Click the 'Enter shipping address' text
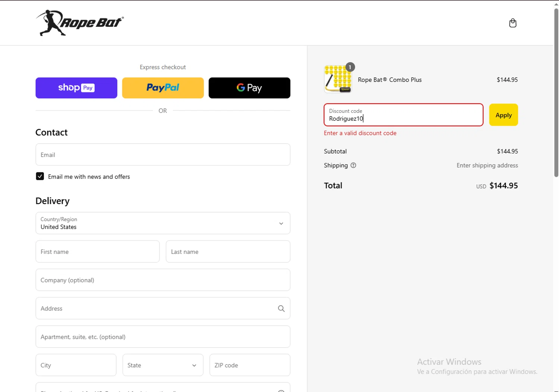Viewport: 559px width, 392px height. [487, 165]
